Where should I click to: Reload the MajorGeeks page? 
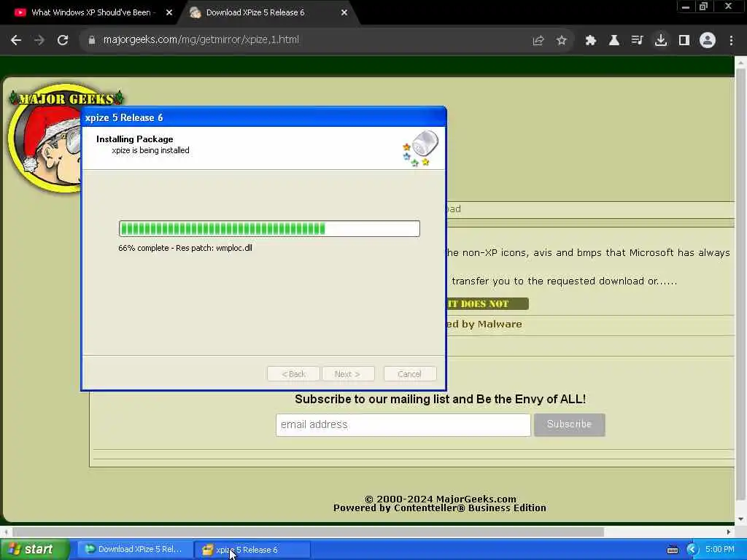pos(63,40)
